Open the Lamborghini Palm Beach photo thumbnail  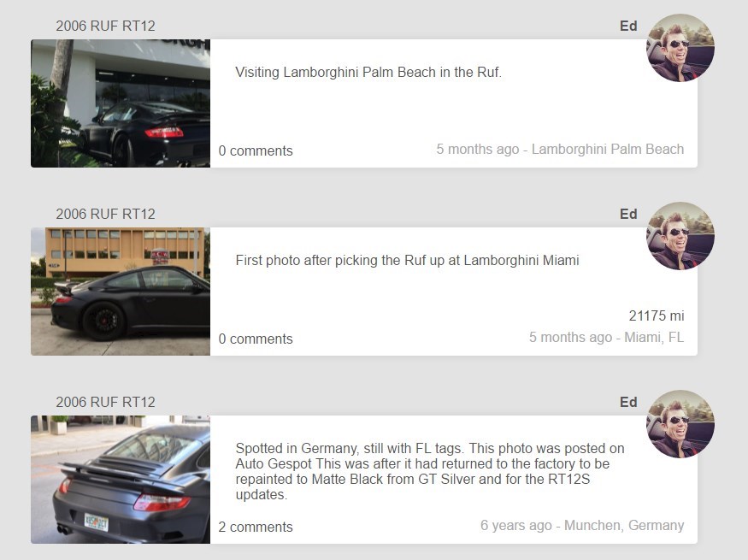pyautogui.click(x=121, y=103)
